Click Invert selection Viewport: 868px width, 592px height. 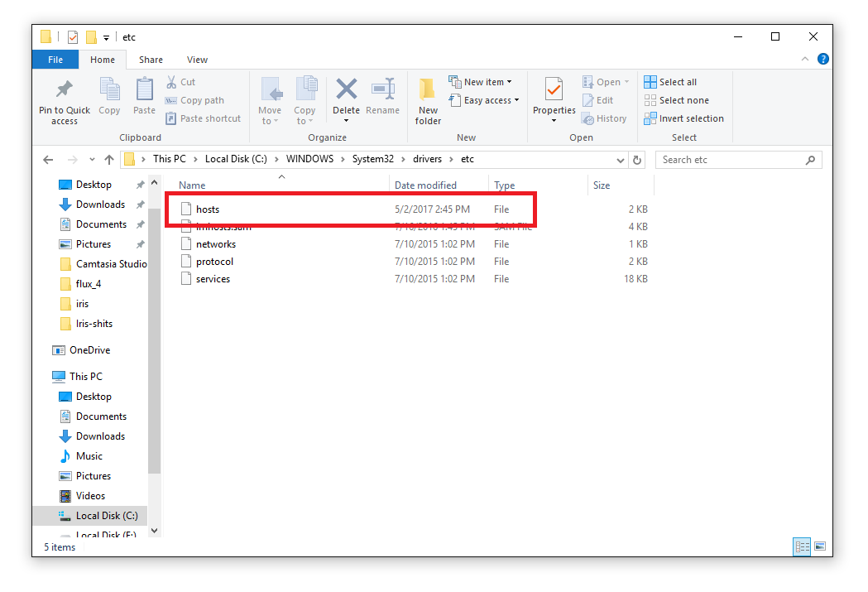(683, 118)
